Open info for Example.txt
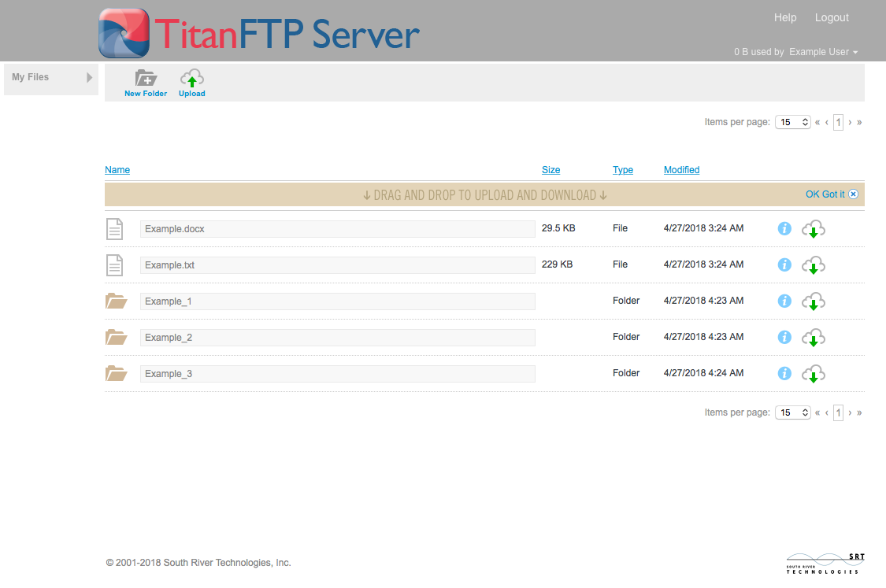 tap(784, 265)
